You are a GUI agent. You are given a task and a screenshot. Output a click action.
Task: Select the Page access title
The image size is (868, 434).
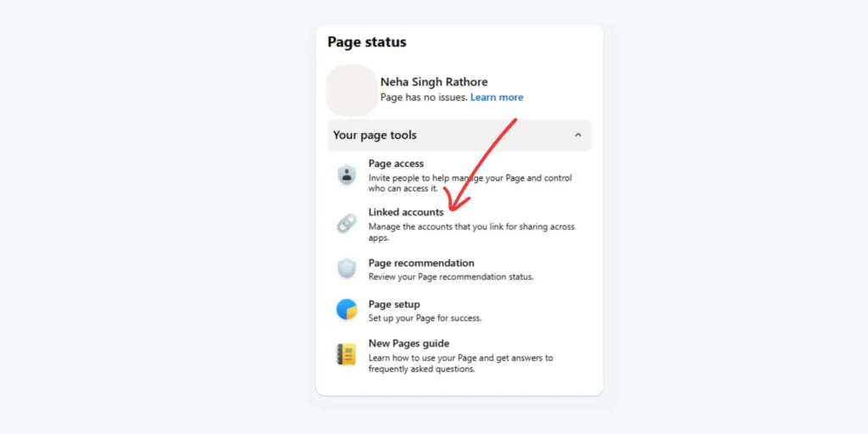[396, 164]
